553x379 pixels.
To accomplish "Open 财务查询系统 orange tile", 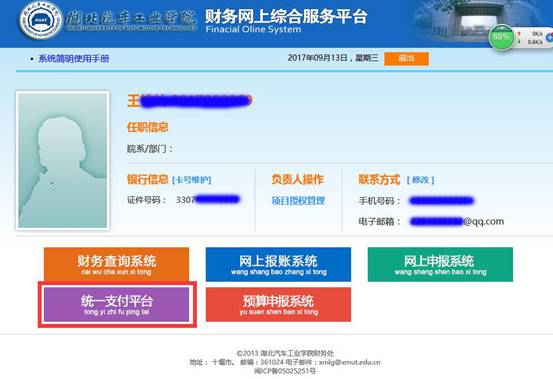I will (x=116, y=264).
